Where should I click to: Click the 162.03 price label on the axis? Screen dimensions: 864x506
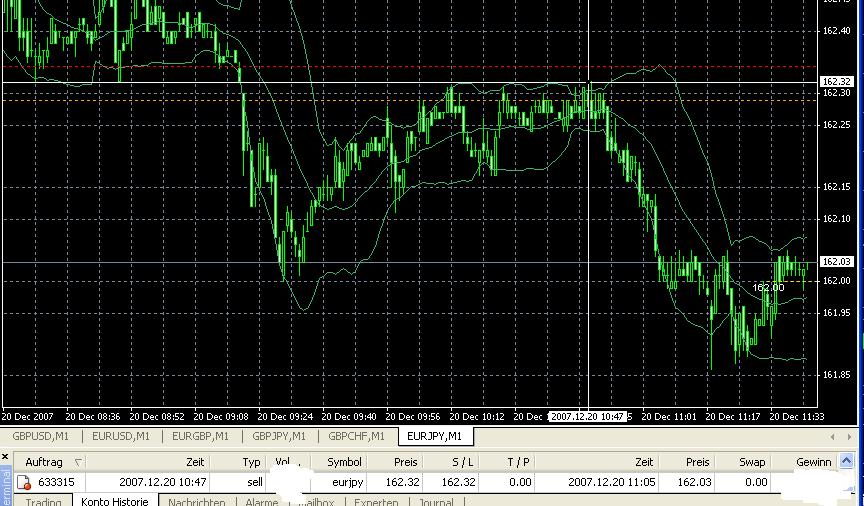[x=837, y=262]
